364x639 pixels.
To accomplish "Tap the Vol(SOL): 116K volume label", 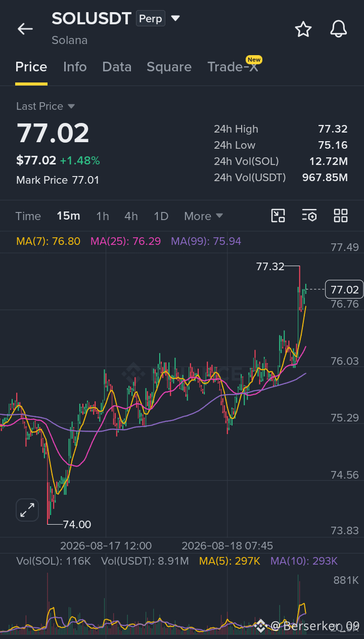I will (x=54, y=561).
